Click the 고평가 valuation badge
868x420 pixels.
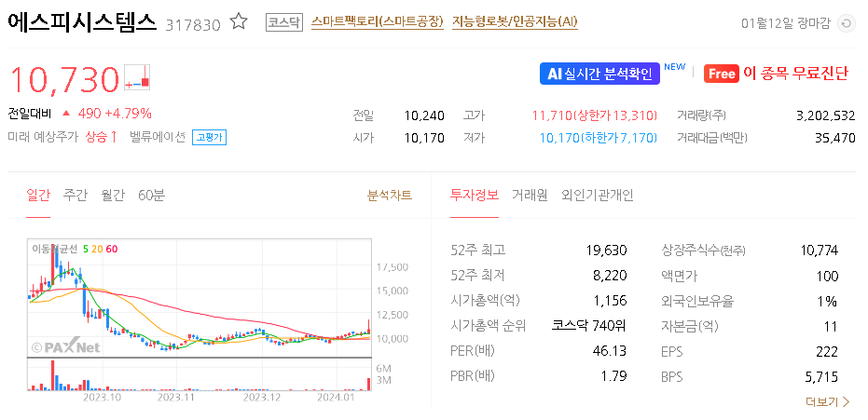(209, 138)
